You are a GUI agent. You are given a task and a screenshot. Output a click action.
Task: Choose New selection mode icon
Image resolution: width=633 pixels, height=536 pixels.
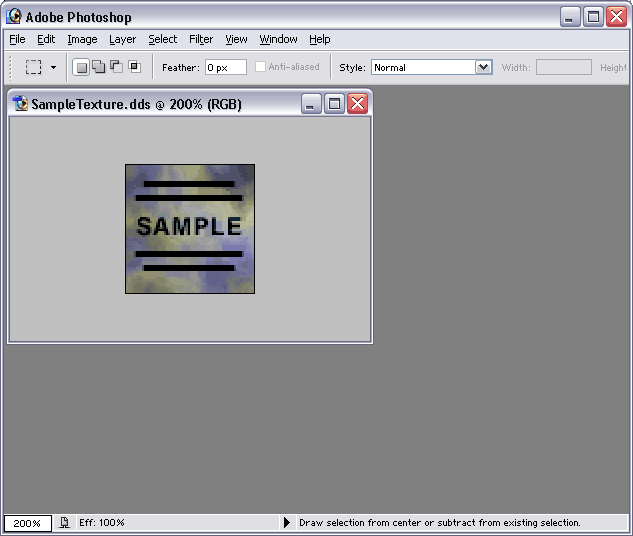81,67
